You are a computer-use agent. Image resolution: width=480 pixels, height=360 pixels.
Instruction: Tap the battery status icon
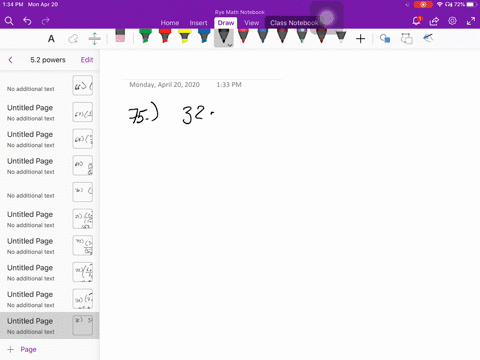click(x=471, y=4)
